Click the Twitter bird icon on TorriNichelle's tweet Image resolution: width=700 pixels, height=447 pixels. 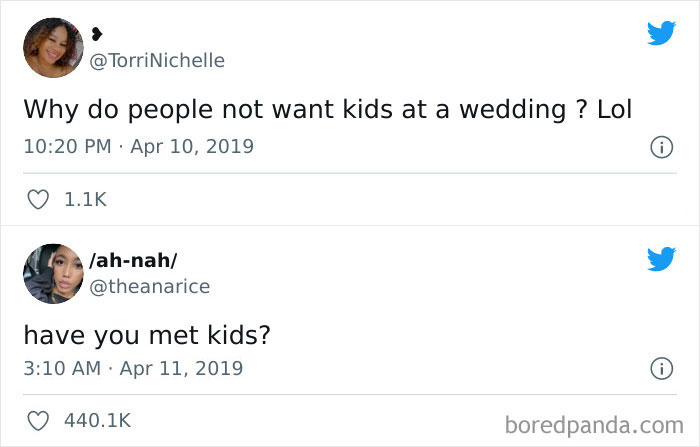tap(661, 33)
